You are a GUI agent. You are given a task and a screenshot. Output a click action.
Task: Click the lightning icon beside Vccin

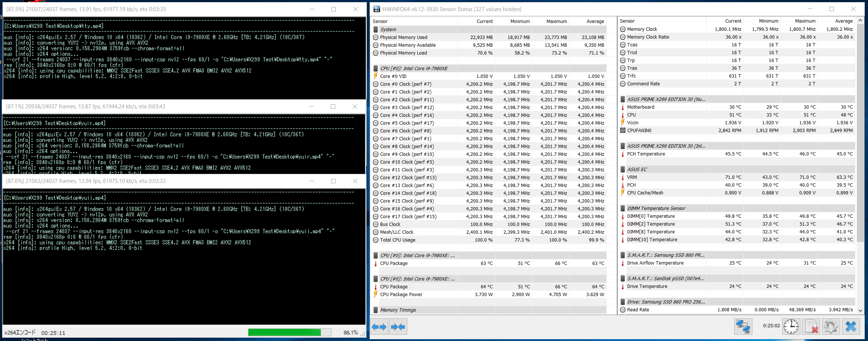(x=623, y=122)
